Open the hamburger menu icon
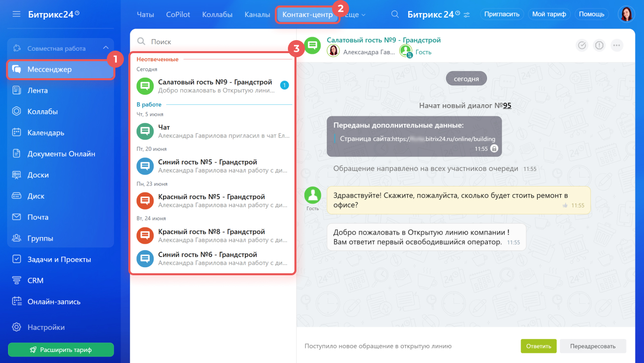Screen dimensions: 644x363 [17, 14]
